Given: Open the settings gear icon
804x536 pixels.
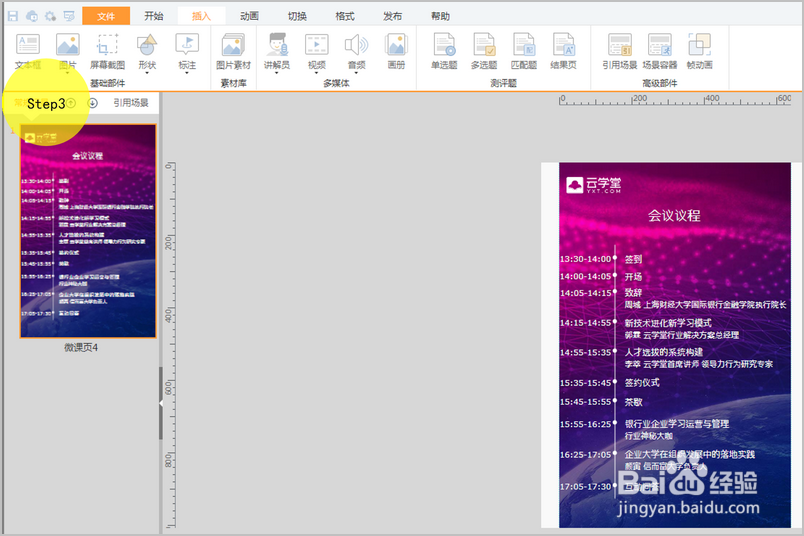Looking at the screenshot, I should point(50,16).
